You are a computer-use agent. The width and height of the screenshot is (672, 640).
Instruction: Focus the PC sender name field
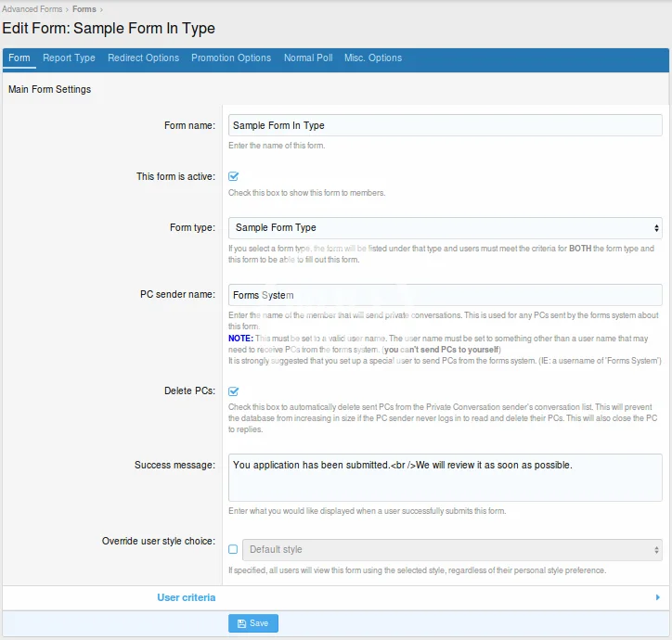tap(445, 295)
